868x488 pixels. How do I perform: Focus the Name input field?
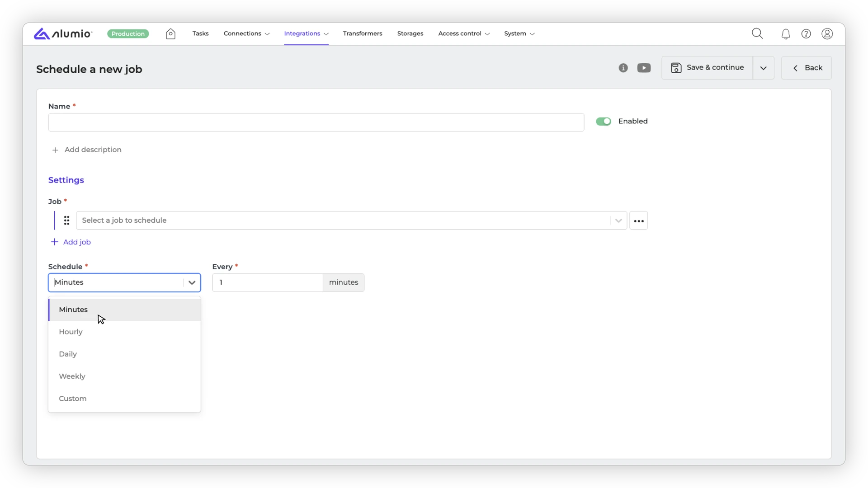pyautogui.click(x=316, y=122)
